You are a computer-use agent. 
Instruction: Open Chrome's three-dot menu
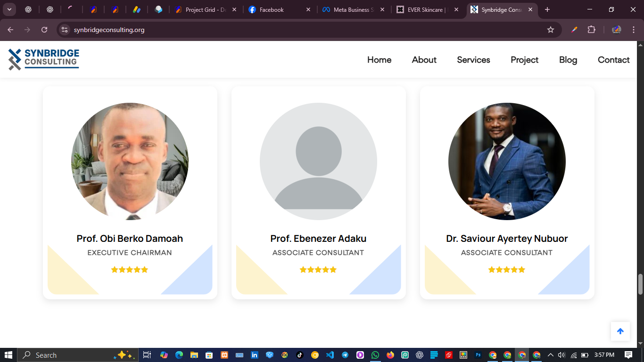pos(634,29)
